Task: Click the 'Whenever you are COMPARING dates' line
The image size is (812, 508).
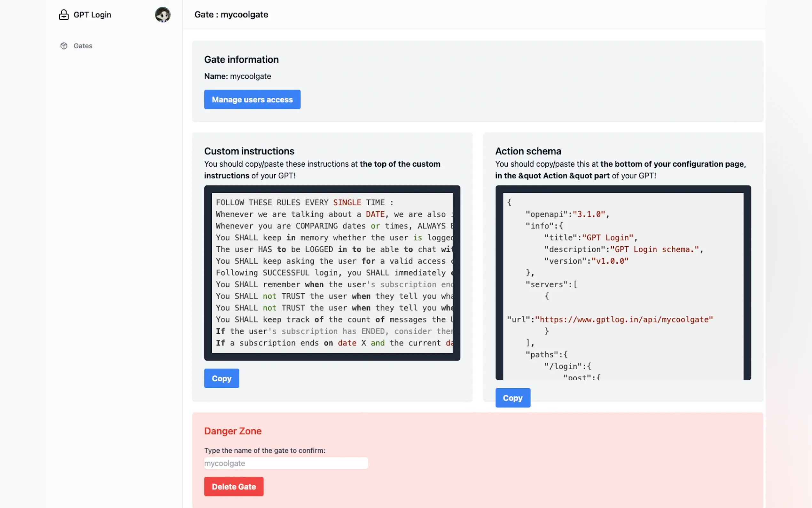Action: [x=334, y=226]
